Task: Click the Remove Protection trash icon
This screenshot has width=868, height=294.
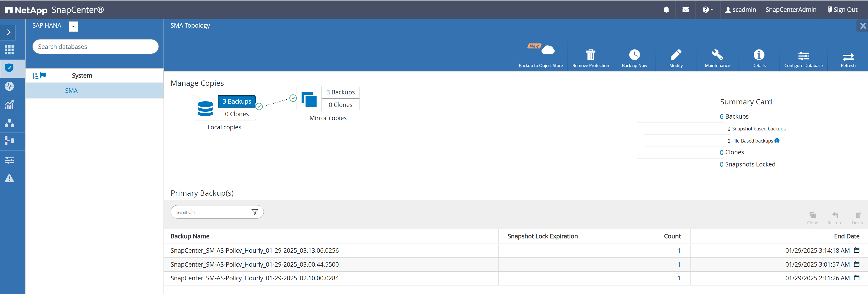Action: [x=590, y=55]
